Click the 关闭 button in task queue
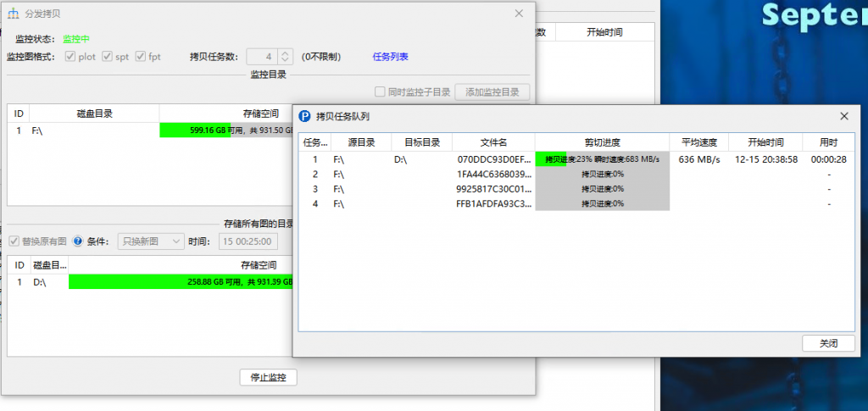The height and width of the screenshot is (411, 868). [828, 343]
